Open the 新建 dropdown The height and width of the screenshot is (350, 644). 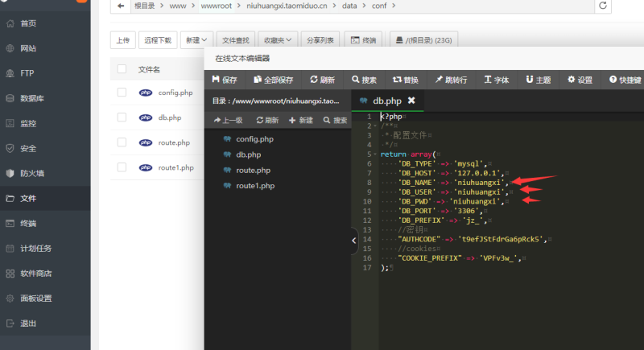[x=196, y=40]
